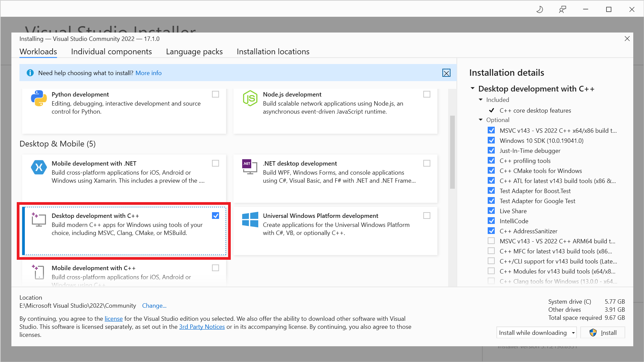
Task: Dismiss the help banner with its X icon
Action: [446, 73]
